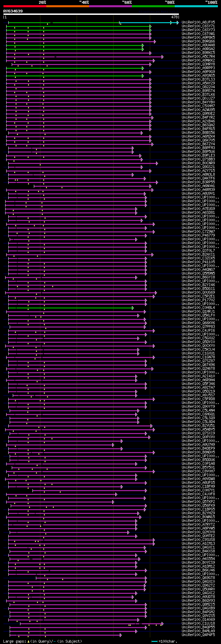Select the UniRef100_Q4P4F5 label
The height and width of the screenshot is (644, 221).
[198, 635]
